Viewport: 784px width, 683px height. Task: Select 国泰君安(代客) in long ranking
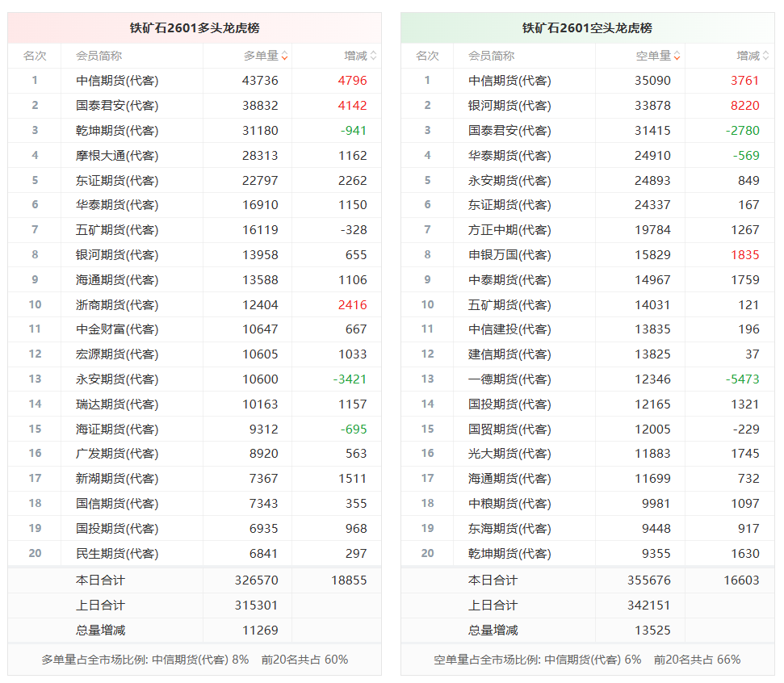(117, 106)
